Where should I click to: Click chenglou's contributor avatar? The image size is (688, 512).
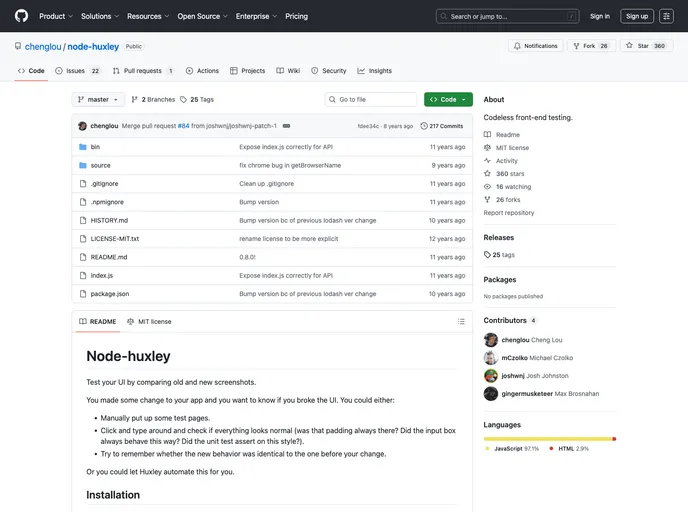pos(491,340)
